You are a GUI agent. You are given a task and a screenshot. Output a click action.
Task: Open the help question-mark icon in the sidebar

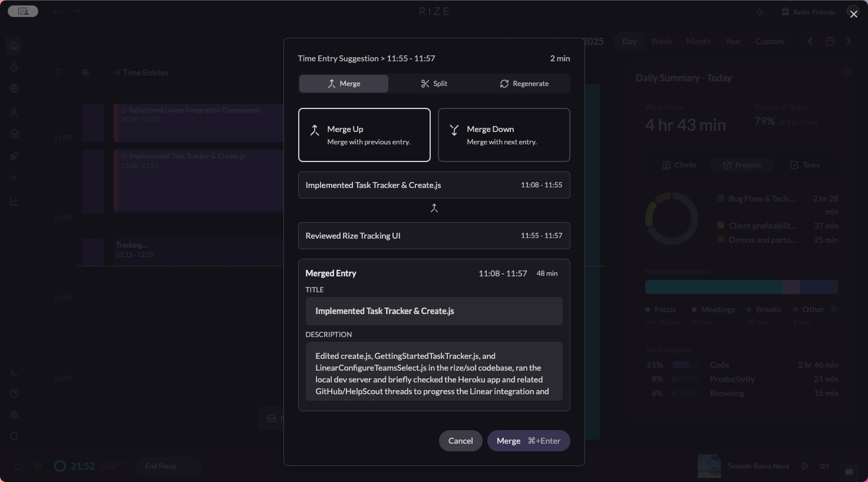[14, 394]
